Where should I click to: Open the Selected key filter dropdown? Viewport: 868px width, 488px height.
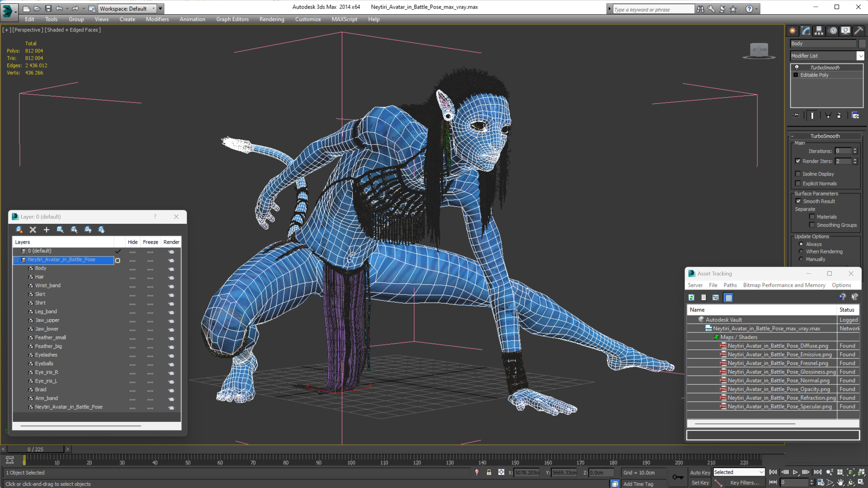coord(739,472)
